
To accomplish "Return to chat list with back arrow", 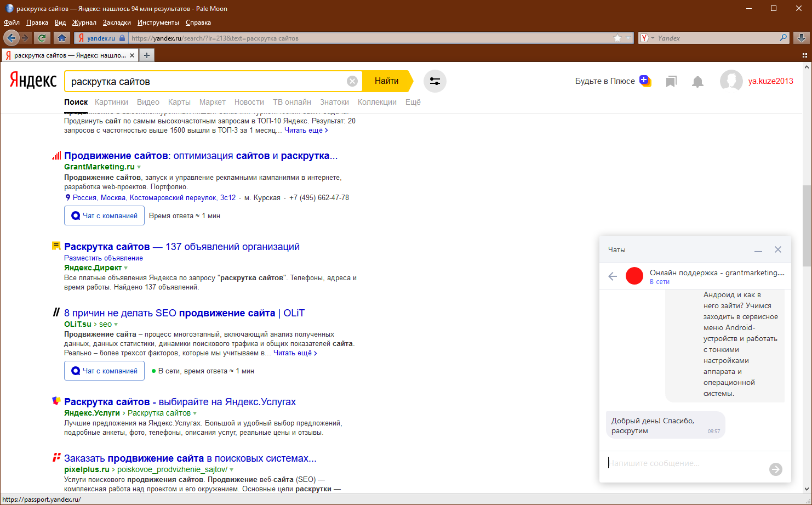I will 613,276.
